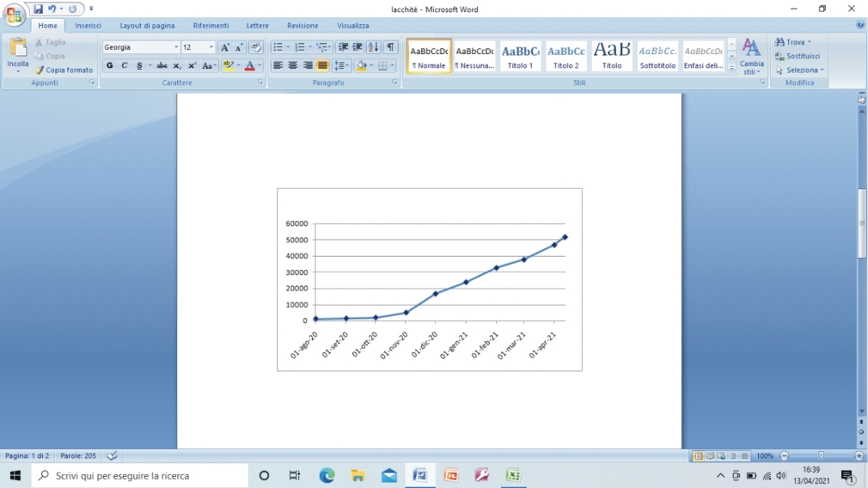Undo the last action
The height and width of the screenshot is (488, 868).
[x=52, y=9]
